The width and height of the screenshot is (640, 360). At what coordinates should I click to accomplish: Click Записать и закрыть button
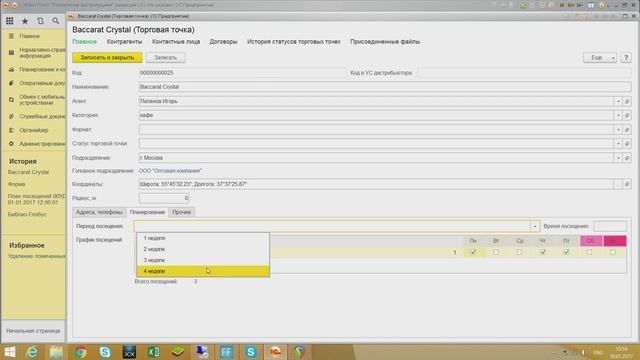coord(107,58)
